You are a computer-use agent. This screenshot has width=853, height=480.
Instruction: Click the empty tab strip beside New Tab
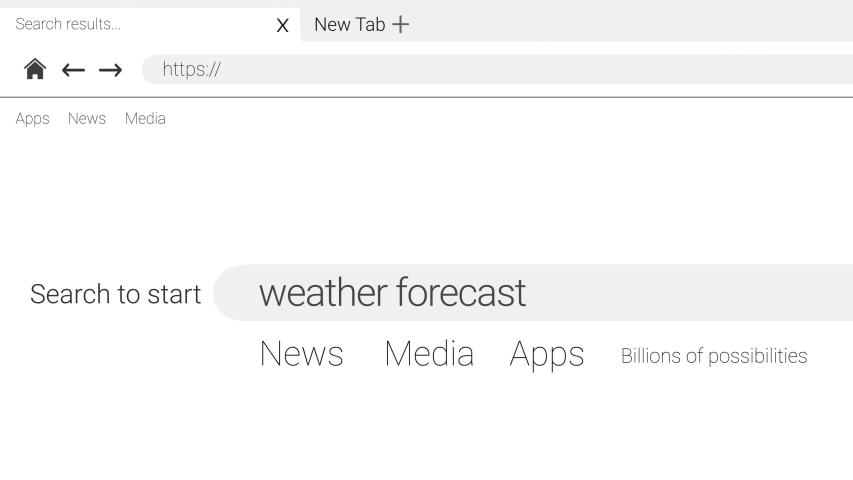pyautogui.click(x=631, y=24)
